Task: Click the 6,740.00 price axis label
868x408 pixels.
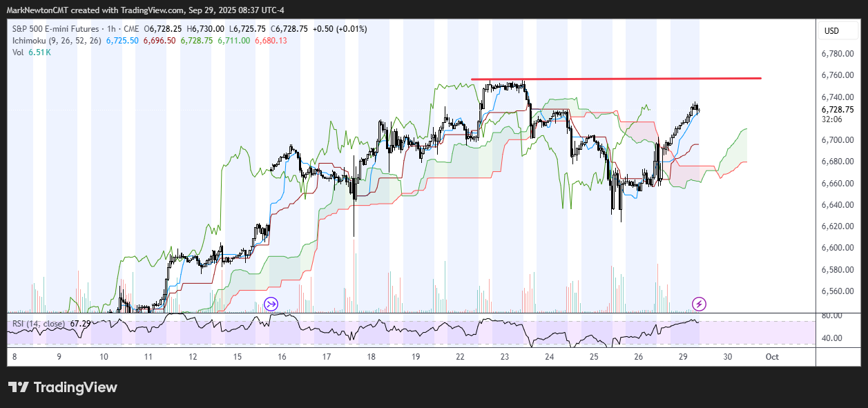Action: [838, 97]
